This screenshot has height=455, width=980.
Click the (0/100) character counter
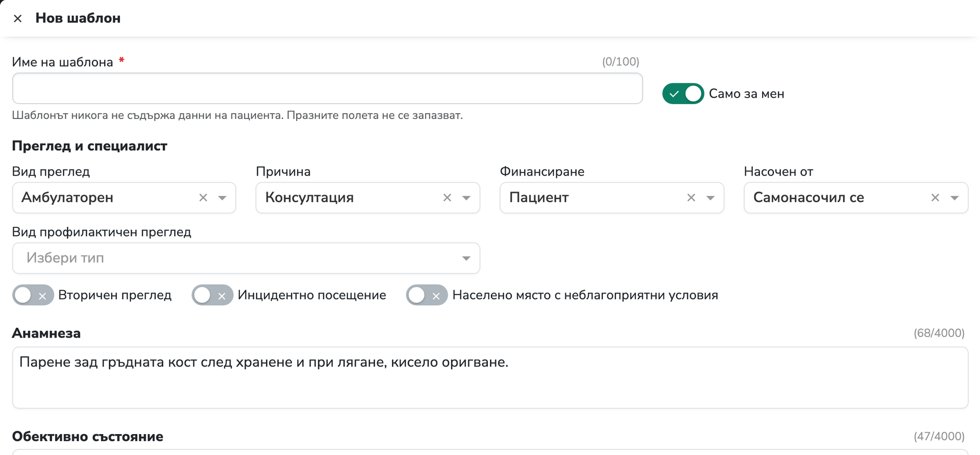click(621, 62)
